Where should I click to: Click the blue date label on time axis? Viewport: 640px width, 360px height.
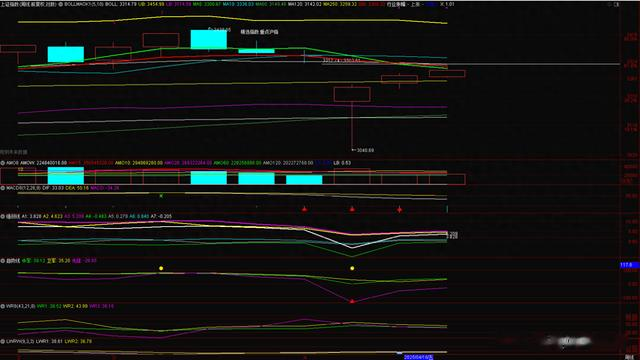tap(418, 357)
